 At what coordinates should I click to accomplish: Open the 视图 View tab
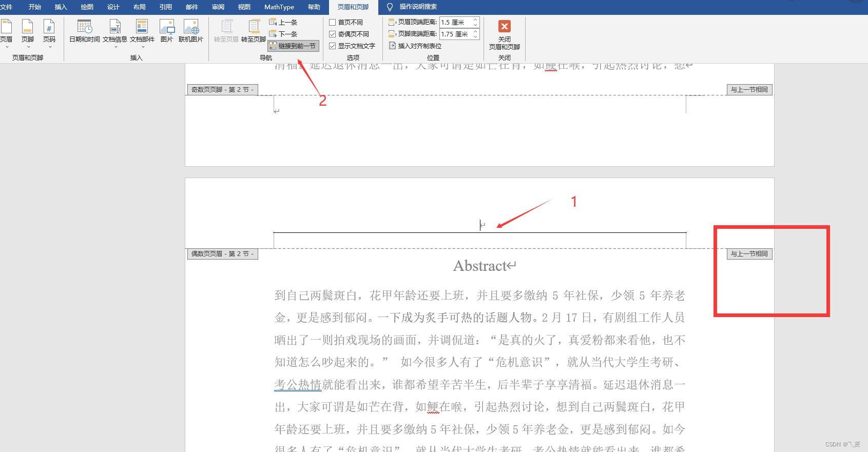(244, 7)
